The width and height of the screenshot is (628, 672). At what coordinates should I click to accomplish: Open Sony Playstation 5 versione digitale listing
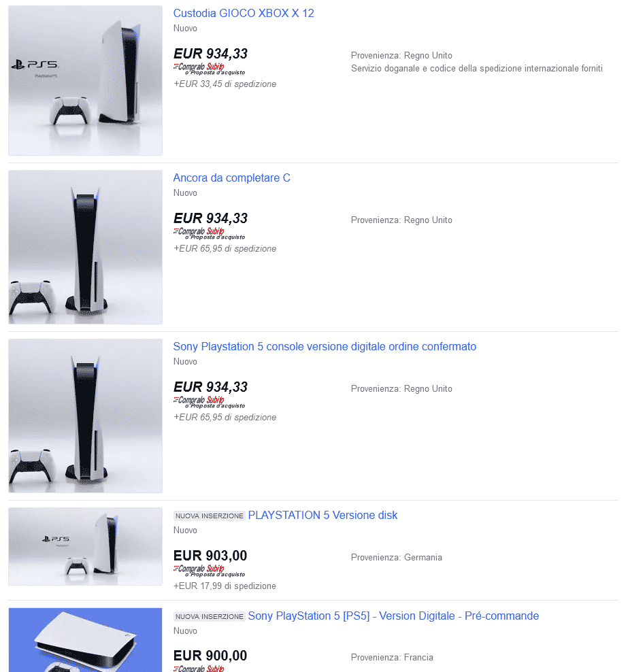(x=325, y=346)
